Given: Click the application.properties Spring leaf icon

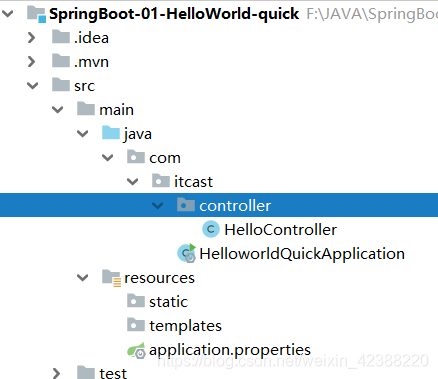Looking at the screenshot, I should pyautogui.click(x=136, y=350).
